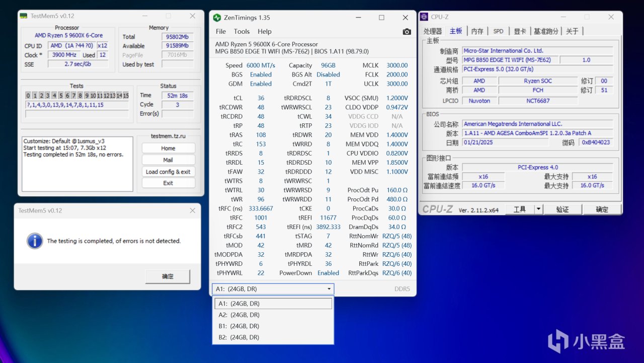Click the testmem.tz.ru Home button
The width and height of the screenshot is (644, 363).
pos(168,149)
